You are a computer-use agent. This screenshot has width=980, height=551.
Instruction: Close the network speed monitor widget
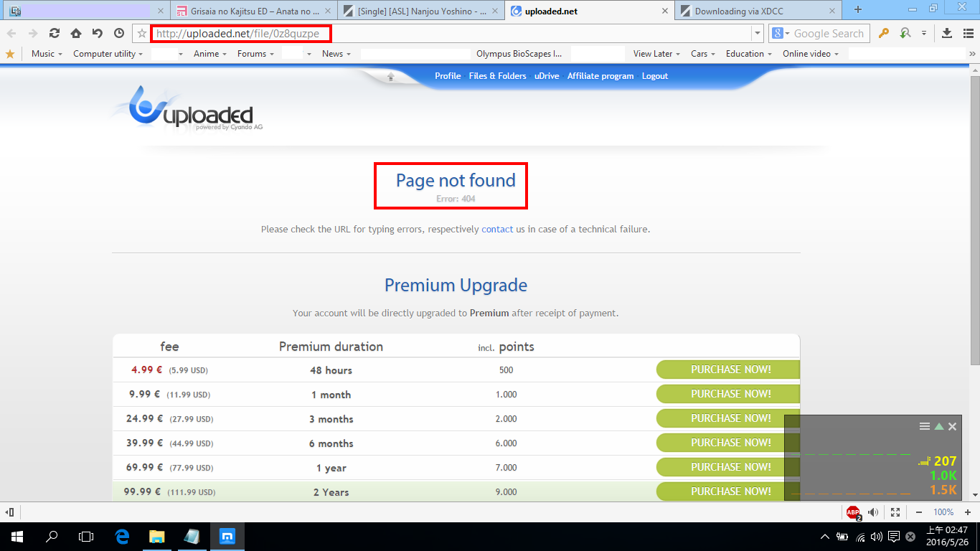pos(953,426)
